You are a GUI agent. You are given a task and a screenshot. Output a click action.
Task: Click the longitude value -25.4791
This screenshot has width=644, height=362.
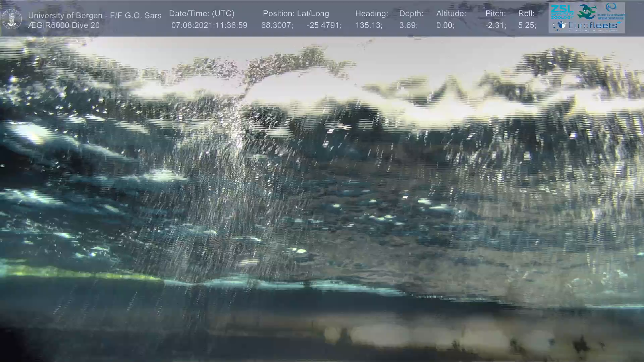(x=324, y=25)
